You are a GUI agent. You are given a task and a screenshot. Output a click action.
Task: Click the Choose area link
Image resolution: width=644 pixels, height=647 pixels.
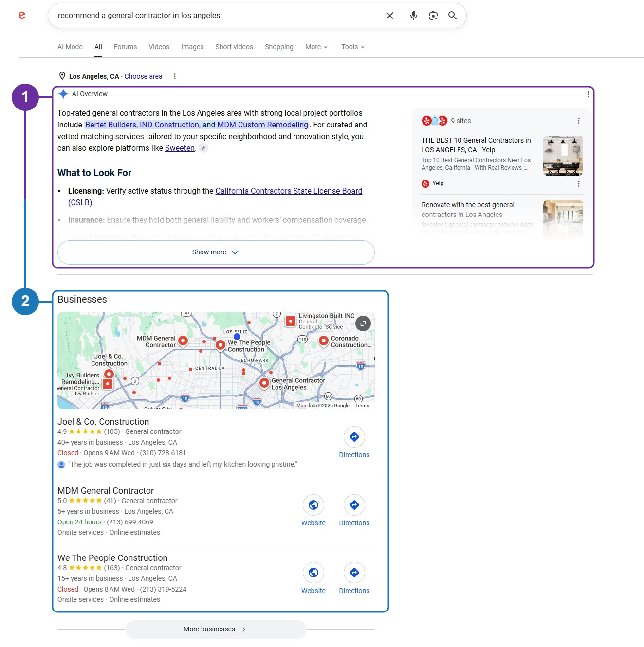click(x=143, y=76)
